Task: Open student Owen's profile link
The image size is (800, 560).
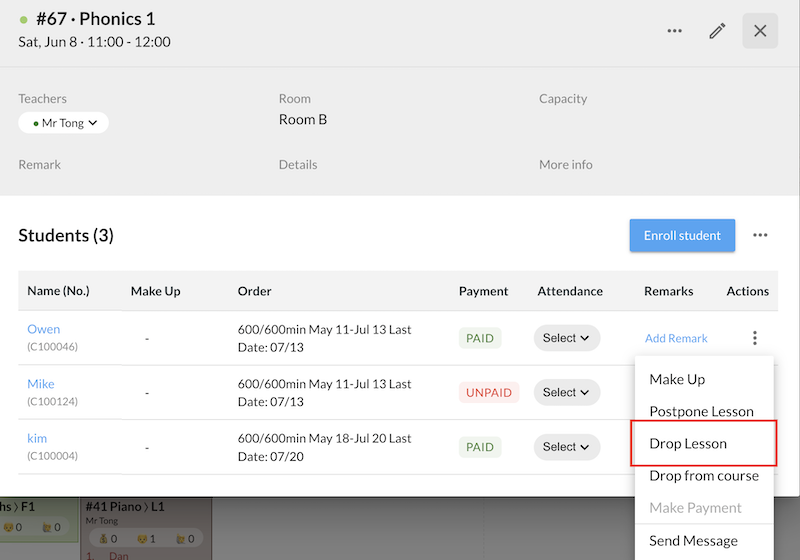Action: (x=44, y=329)
